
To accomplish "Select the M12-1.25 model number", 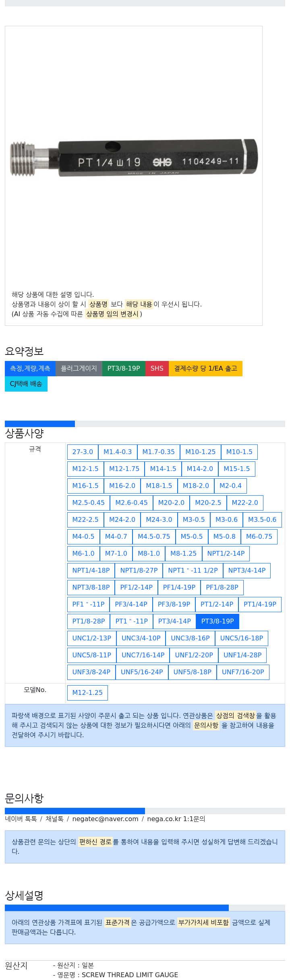I will [x=87, y=692].
